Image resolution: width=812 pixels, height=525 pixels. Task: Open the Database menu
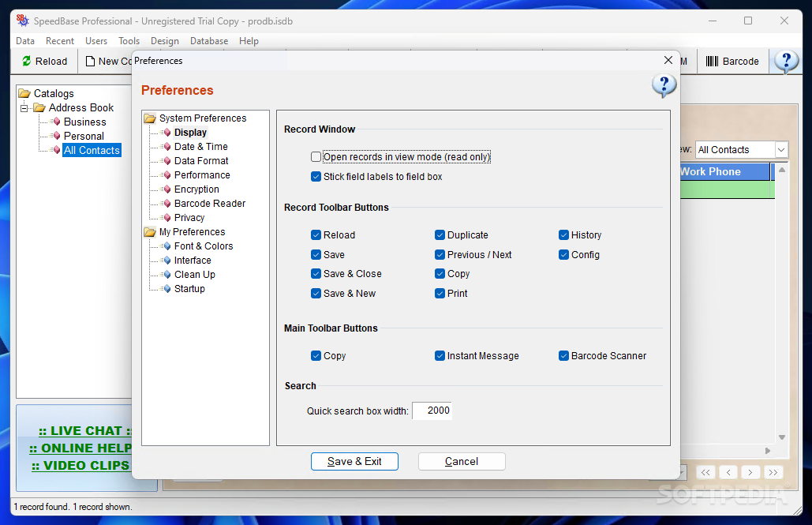click(208, 41)
